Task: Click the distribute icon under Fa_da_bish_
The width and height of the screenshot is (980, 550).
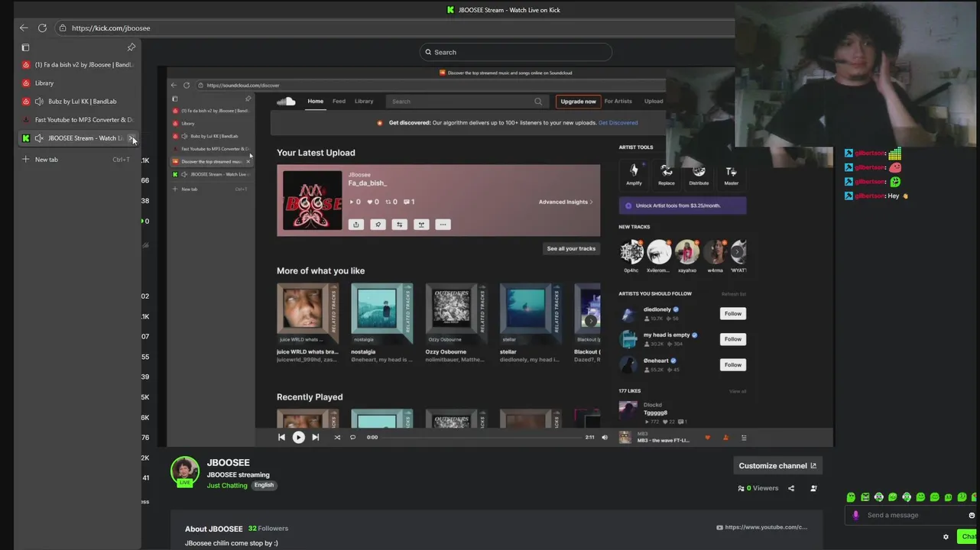Action: 420,225
